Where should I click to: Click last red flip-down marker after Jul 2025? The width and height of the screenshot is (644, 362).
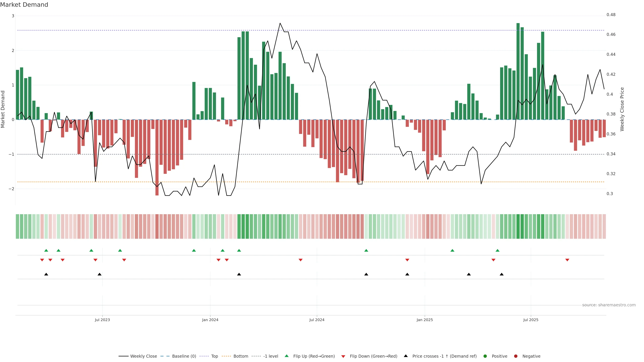pyautogui.click(x=567, y=260)
